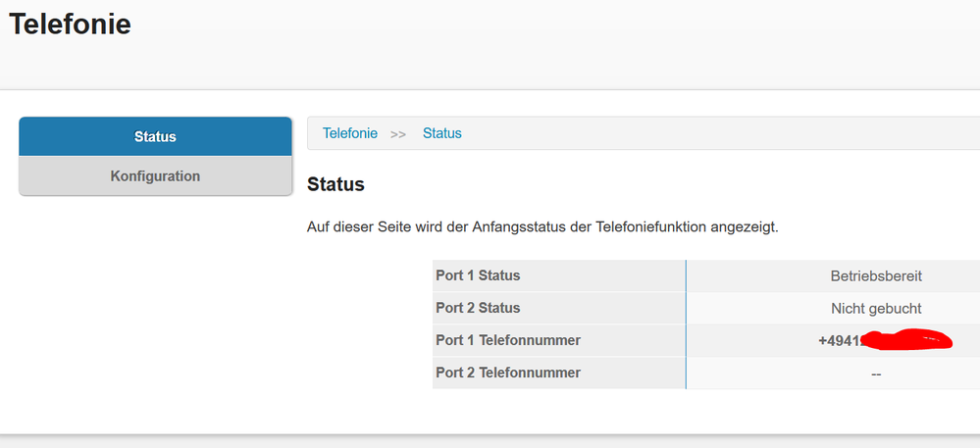Screen dimensions: 980x448
Task: Select the Nicht gebucht value cell
Action: pos(875,309)
